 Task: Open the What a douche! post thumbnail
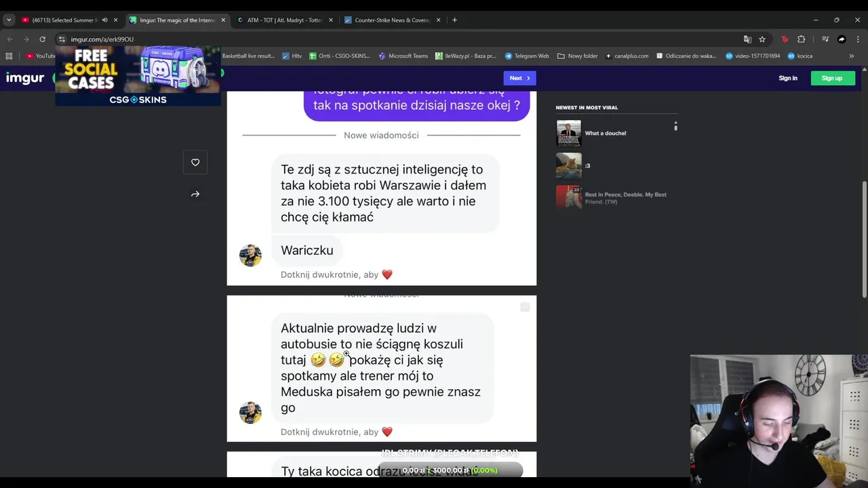tap(568, 133)
